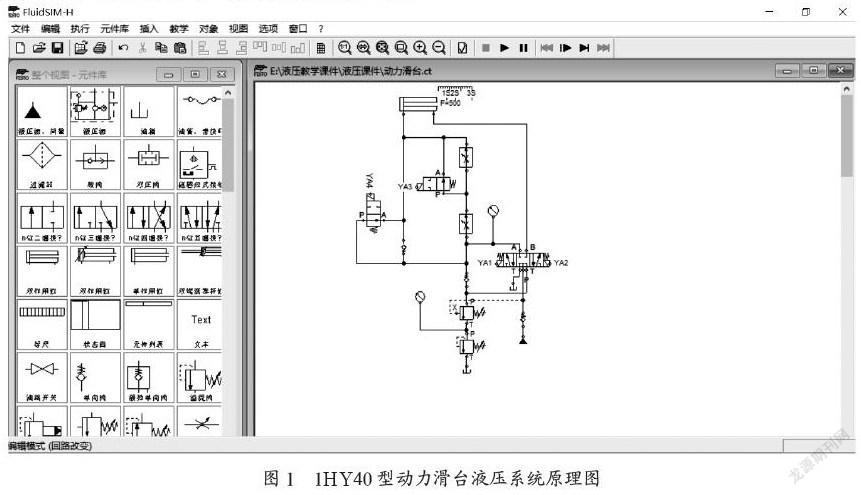
Task: Click the single-step simulation button
Action: 566,48
